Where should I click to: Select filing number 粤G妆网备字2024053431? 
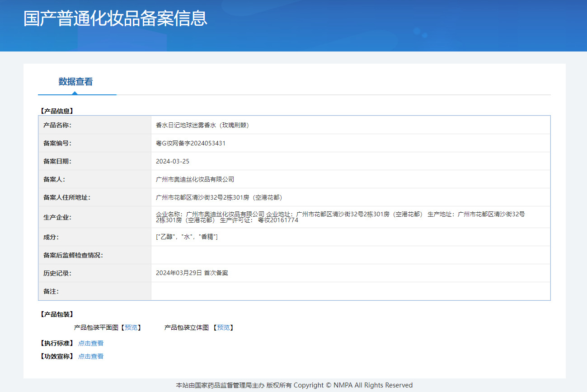pyautogui.click(x=191, y=143)
